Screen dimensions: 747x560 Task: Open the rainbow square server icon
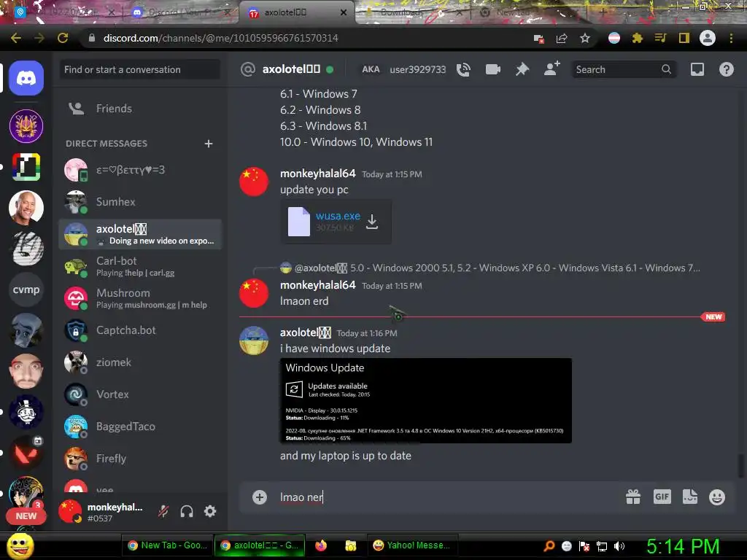pos(26,167)
